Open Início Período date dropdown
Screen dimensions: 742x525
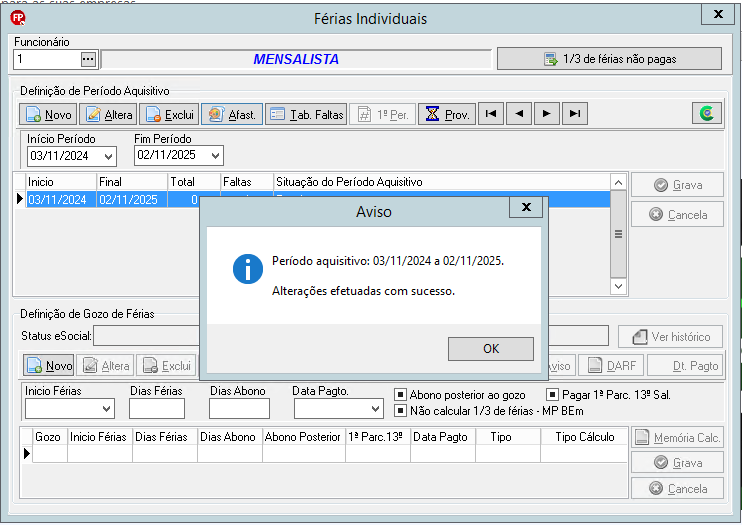click(108, 156)
